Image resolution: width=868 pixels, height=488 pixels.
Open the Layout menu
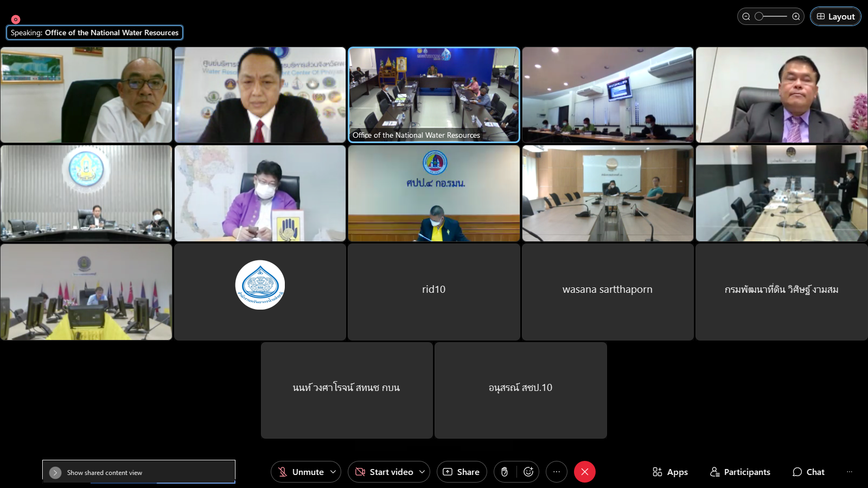click(x=835, y=16)
